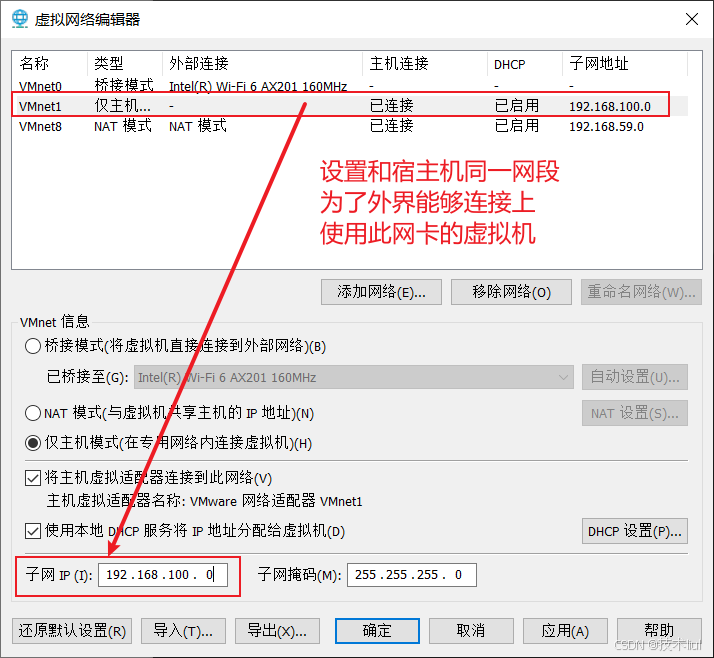Click the 子网 IP input field
714x658 pixels.
(x=163, y=575)
